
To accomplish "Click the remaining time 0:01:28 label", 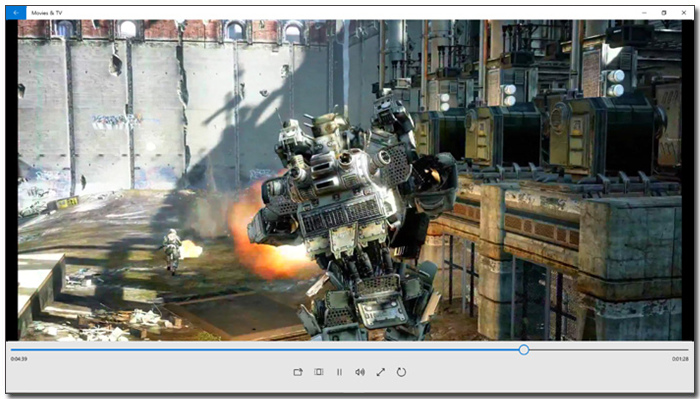I will tap(680, 359).
